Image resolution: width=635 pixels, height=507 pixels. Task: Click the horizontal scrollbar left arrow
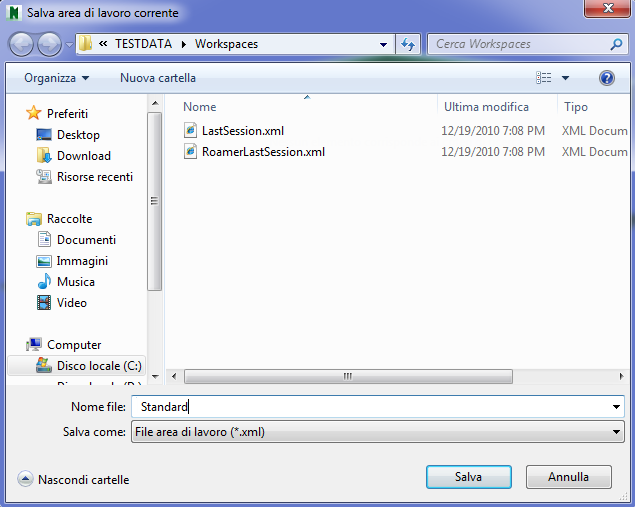pos(174,376)
